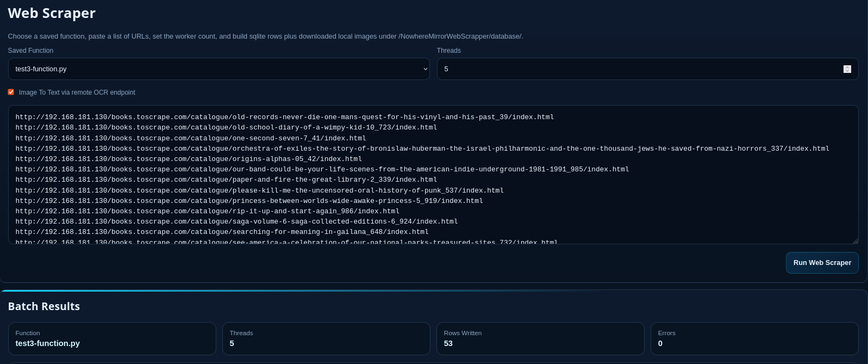Click the saga-volume-6 URL line

click(236, 221)
